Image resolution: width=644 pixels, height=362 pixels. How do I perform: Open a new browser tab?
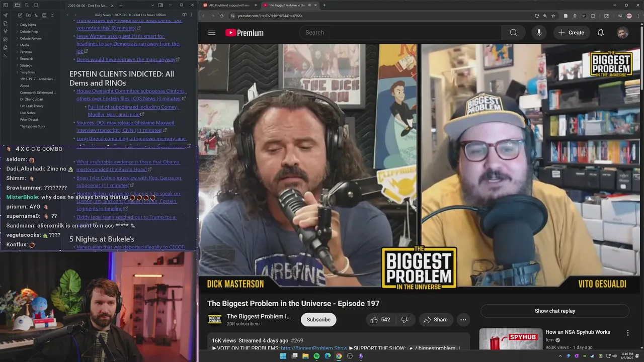324,5
